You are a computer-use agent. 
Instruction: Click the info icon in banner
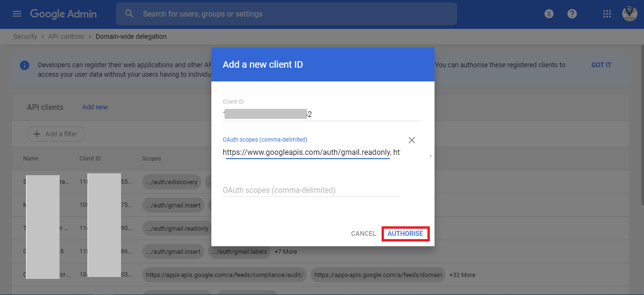tap(25, 65)
